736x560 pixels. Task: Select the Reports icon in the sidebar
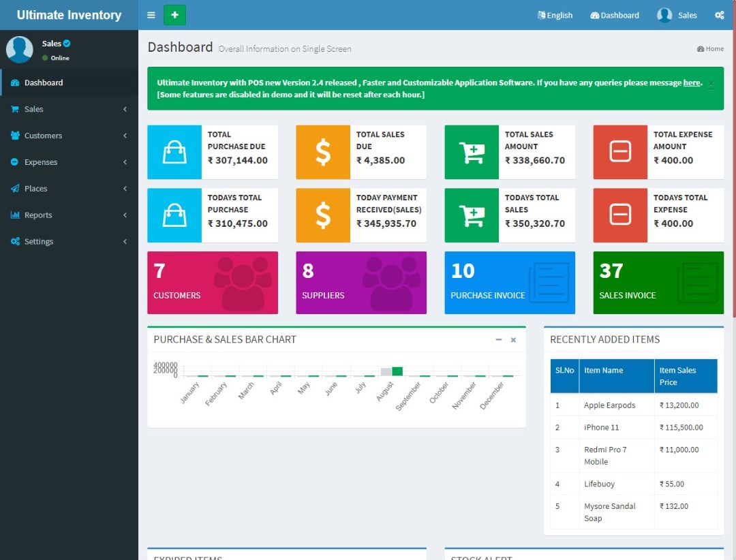[x=16, y=215]
